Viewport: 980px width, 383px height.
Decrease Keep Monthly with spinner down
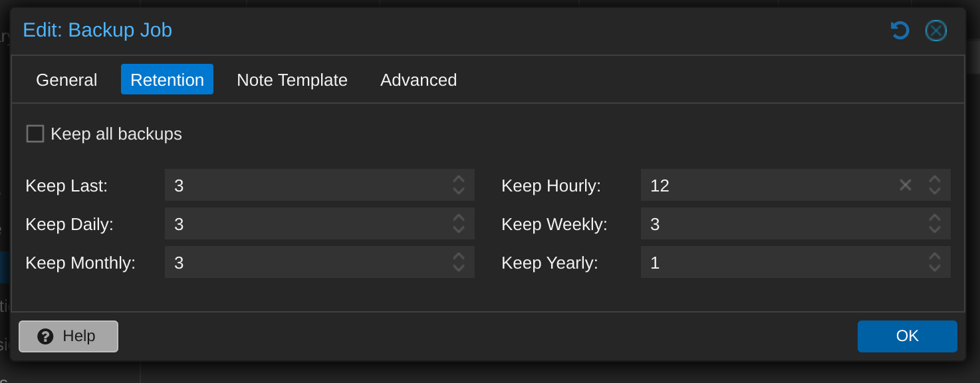click(x=459, y=268)
